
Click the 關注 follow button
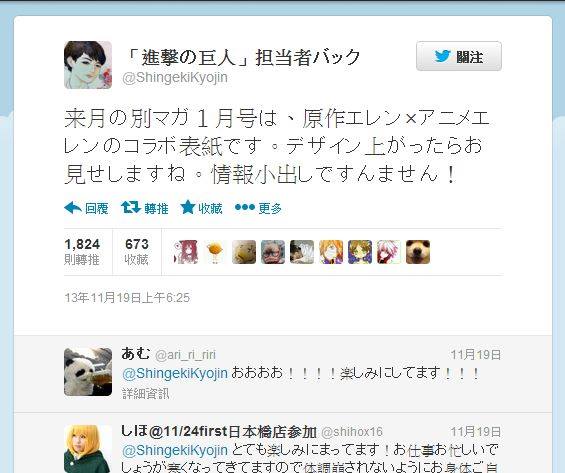point(459,56)
